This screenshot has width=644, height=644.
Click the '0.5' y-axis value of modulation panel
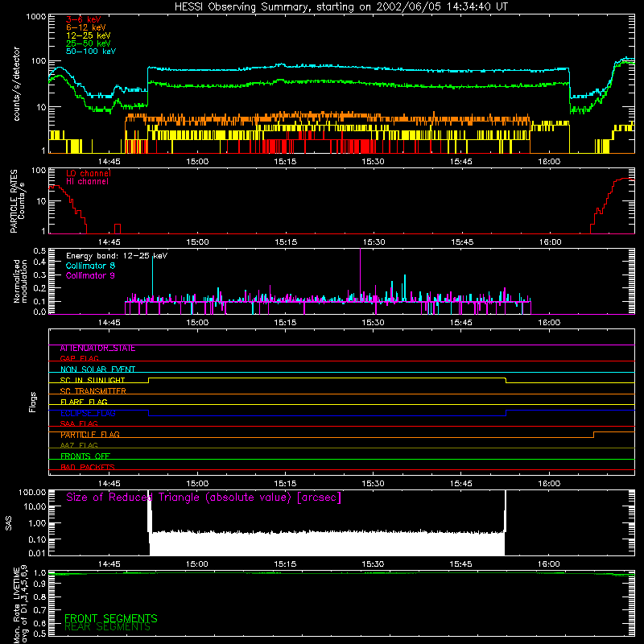click(x=39, y=250)
